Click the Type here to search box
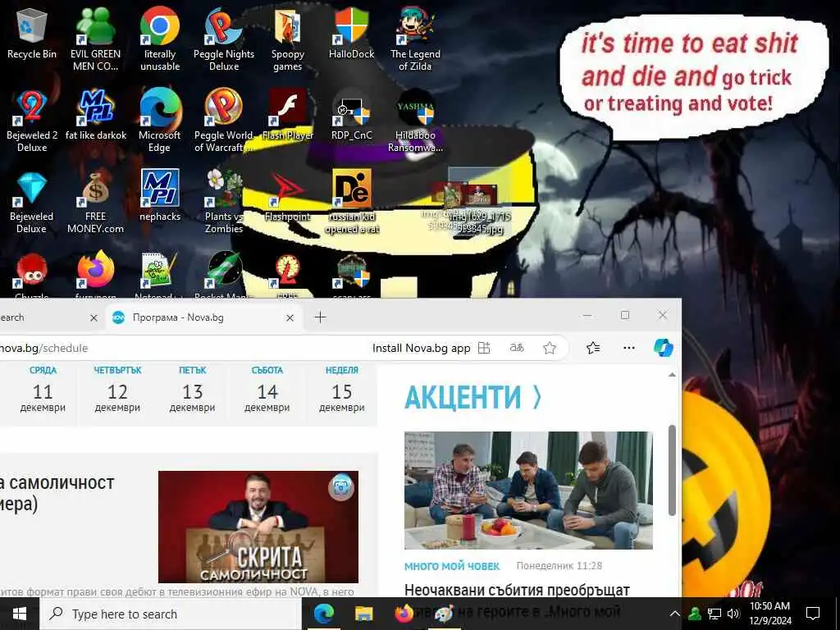The width and height of the screenshot is (840, 630). pos(171,614)
